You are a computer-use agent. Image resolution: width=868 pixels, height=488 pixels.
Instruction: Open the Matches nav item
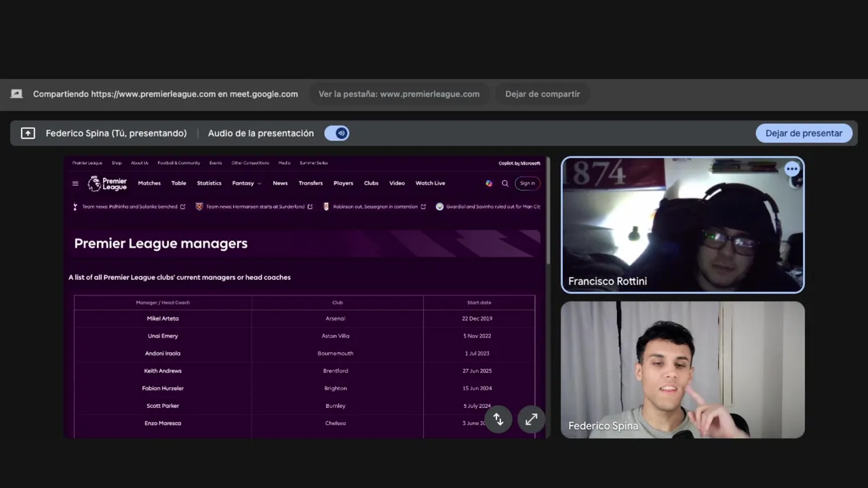[149, 183]
